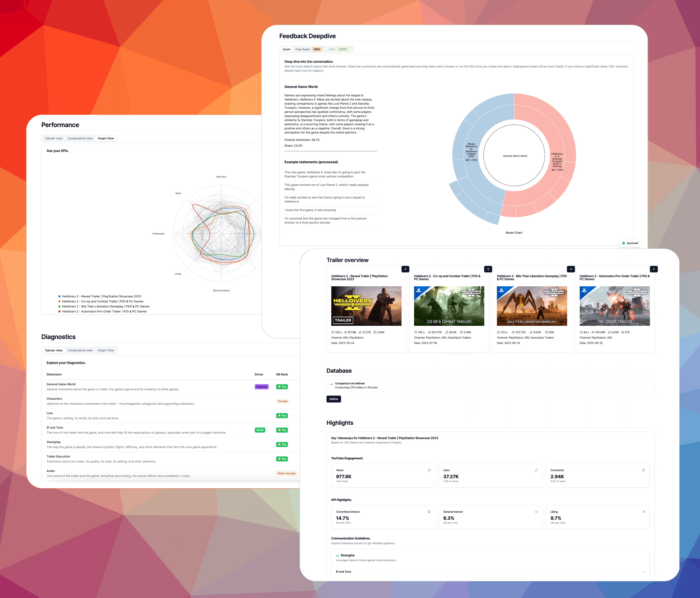The height and width of the screenshot is (598, 700).
Task: Click the green Strengths icon
Action: [338, 556]
